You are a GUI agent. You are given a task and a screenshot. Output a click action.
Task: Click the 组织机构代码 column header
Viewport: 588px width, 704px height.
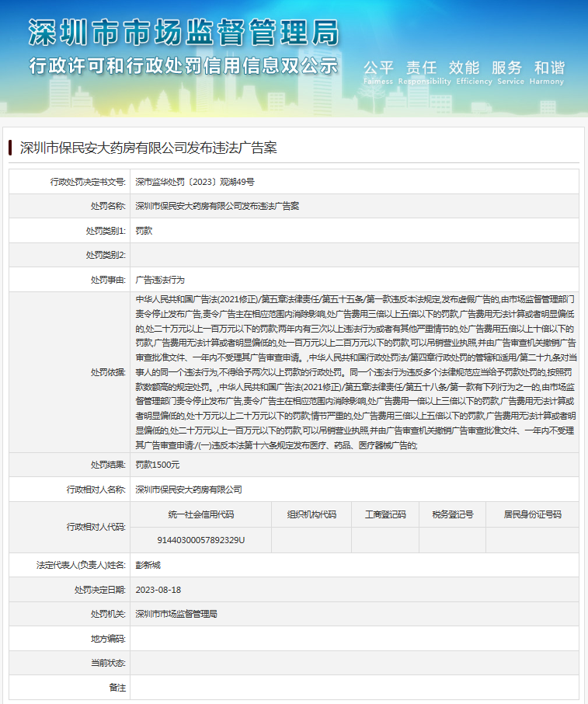(311, 514)
